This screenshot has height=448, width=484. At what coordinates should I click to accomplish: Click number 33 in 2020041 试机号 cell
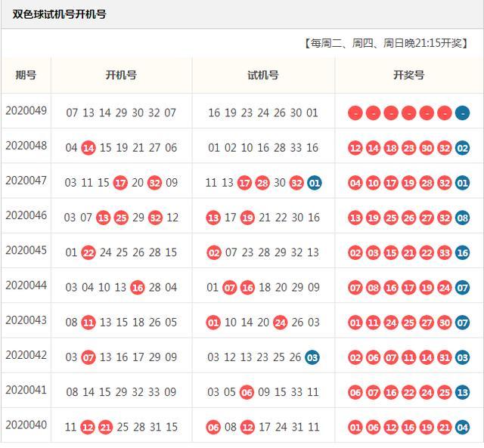296,392
